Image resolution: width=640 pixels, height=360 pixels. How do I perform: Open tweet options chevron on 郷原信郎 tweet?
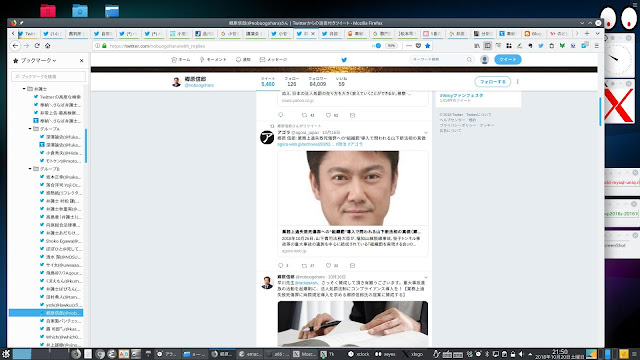pyautogui.click(x=426, y=277)
